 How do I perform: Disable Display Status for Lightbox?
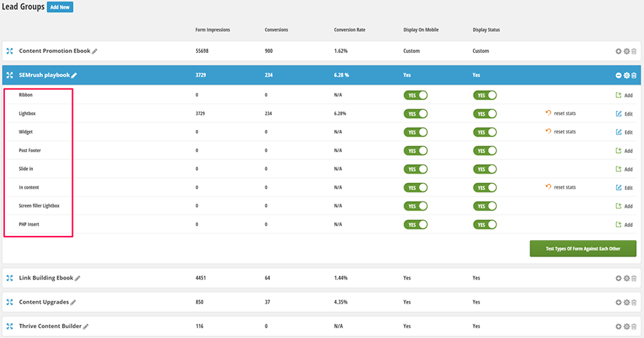(484, 114)
